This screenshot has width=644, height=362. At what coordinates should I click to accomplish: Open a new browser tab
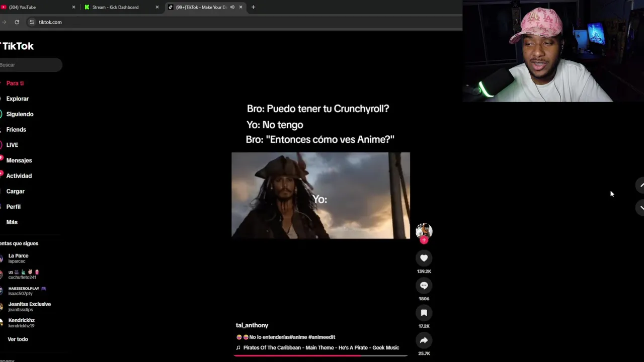click(253, 7)
